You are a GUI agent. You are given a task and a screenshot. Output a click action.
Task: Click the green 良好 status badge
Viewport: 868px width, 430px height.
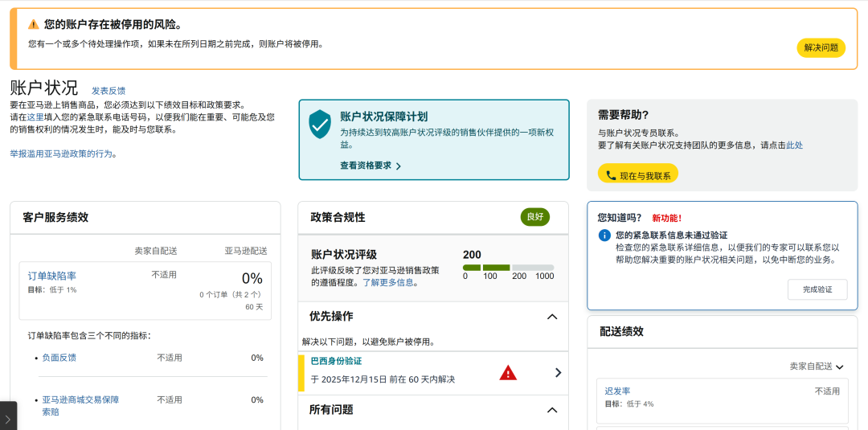534,217
